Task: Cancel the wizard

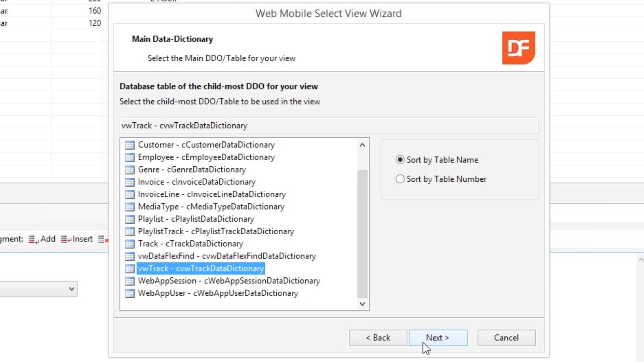Action: [506, 338]
